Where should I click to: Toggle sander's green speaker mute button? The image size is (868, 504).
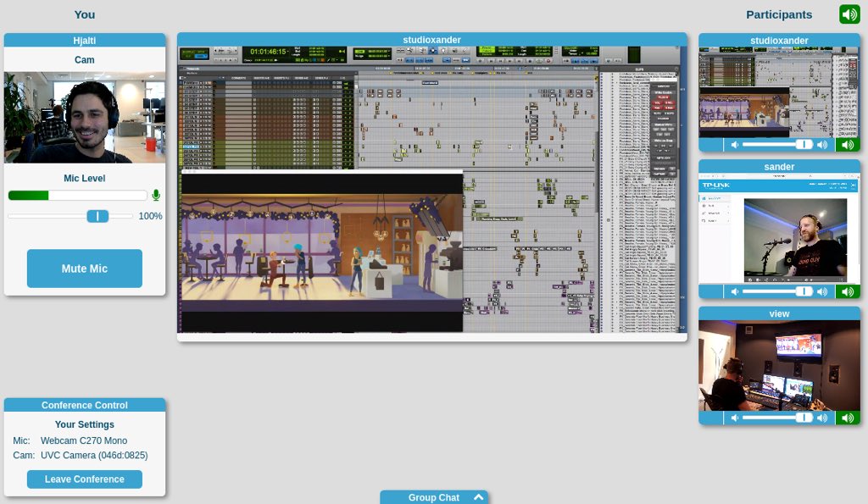848,291
